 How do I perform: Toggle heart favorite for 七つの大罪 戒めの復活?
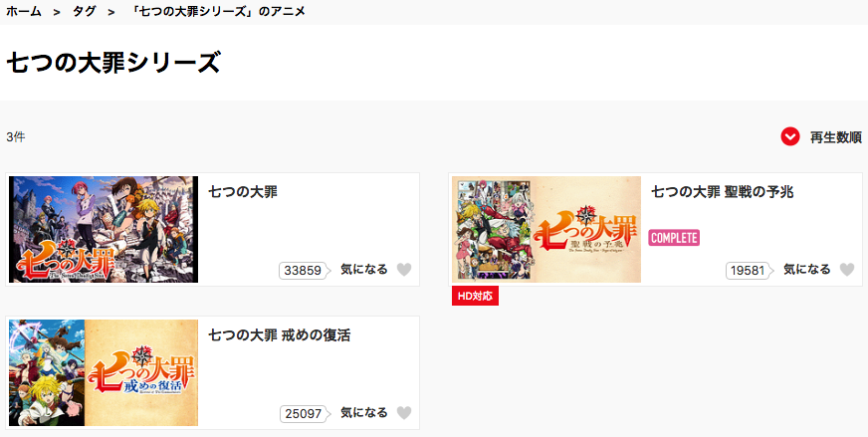point(404,413)
